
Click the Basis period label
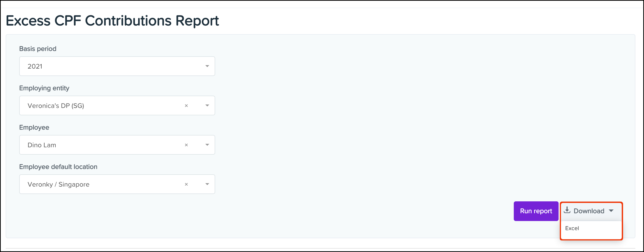coord(38,49)
